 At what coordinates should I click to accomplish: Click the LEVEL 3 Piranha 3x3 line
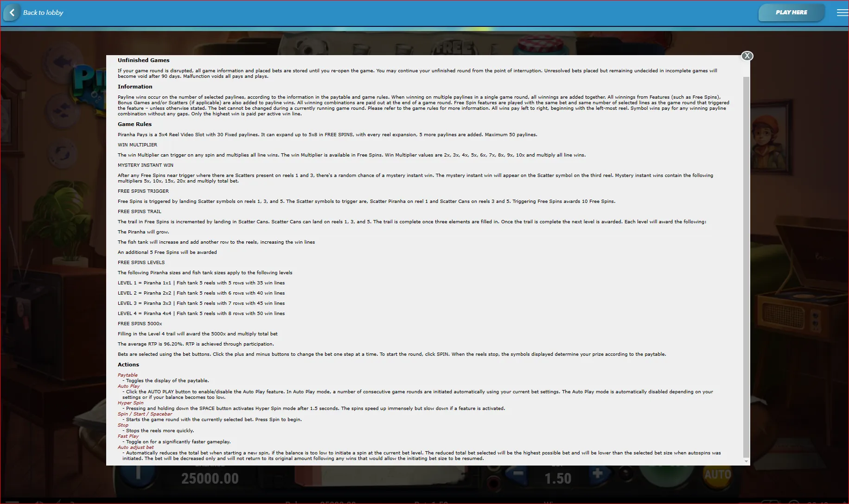click(x=201, y=303)
